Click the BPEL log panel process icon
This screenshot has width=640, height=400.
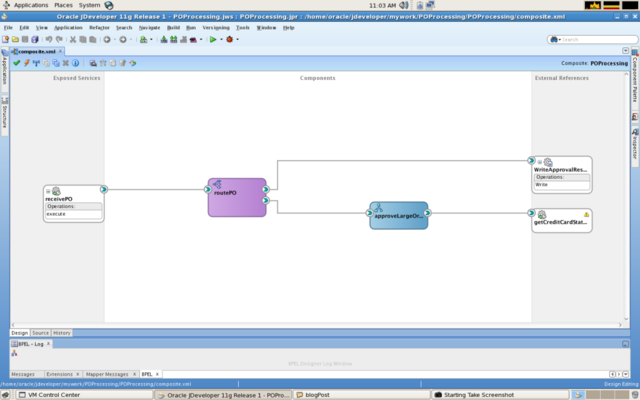pyautogui.click(x=14, y=353)
